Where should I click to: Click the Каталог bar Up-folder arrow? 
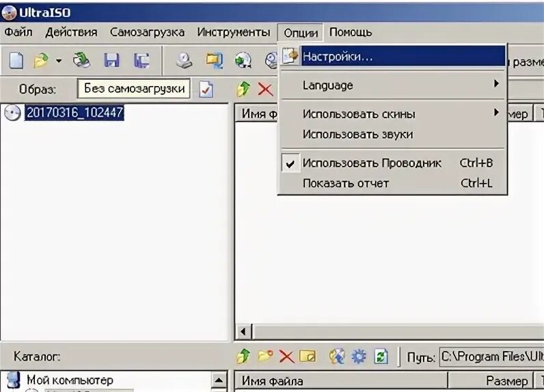pos(243,356)
